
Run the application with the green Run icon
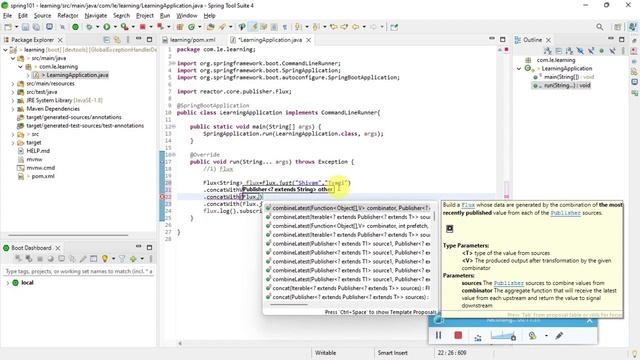coord(107,27)
